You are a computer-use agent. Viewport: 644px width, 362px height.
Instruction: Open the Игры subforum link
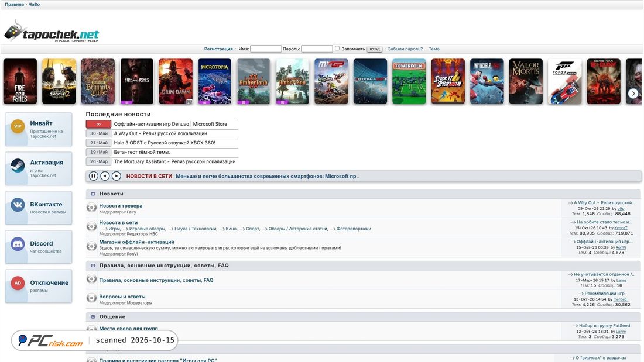coord(114,229)
